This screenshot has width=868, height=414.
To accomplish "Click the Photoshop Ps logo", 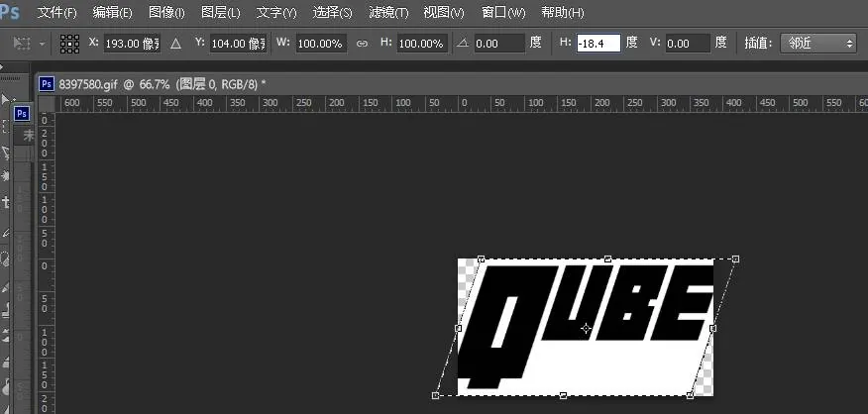I will 9,12.
